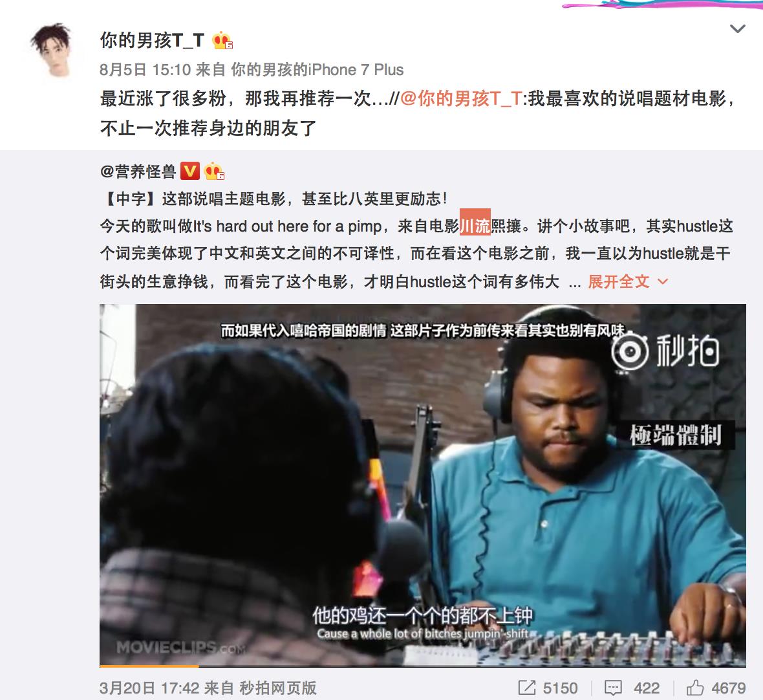The width and height of the screenshot is (763, 700).
Task: Open the 你的男孩T_T profile name
Action: [152, 40]
